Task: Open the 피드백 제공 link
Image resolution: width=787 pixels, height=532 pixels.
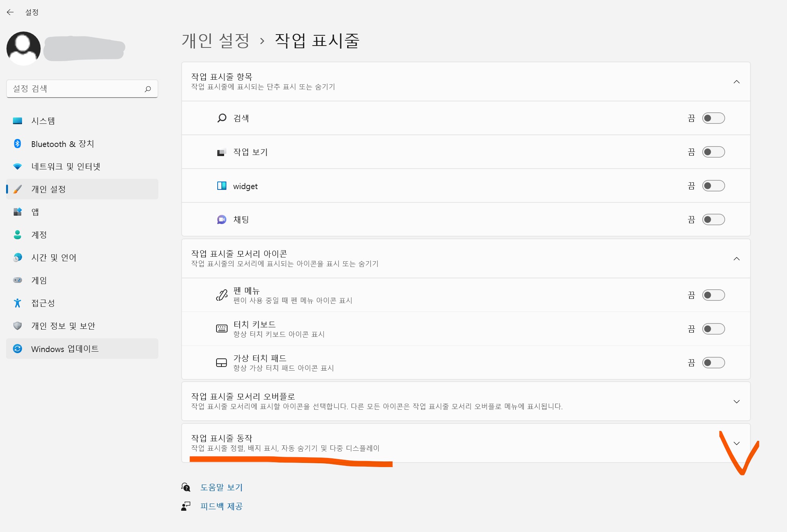Action: (221, 506)
